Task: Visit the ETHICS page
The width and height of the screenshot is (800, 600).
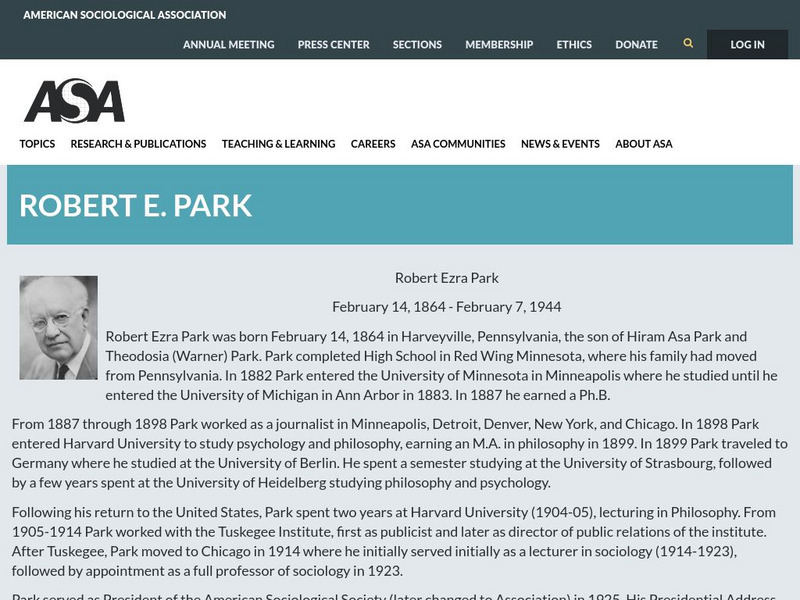Action: 574,44
